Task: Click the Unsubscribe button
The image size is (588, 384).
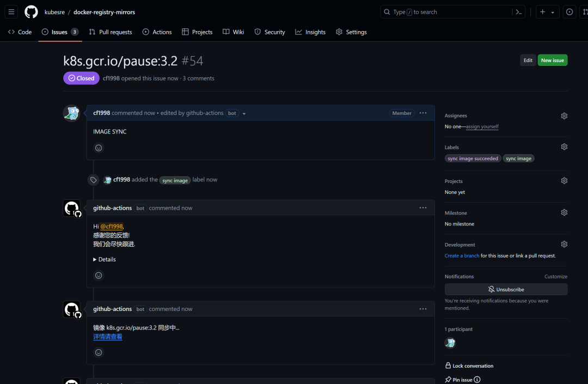Action: coord(506,290)
